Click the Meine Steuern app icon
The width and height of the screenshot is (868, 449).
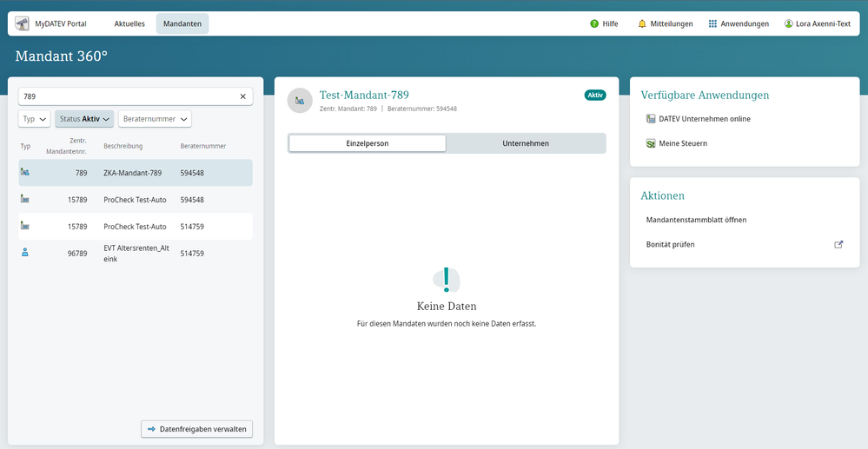650,143
